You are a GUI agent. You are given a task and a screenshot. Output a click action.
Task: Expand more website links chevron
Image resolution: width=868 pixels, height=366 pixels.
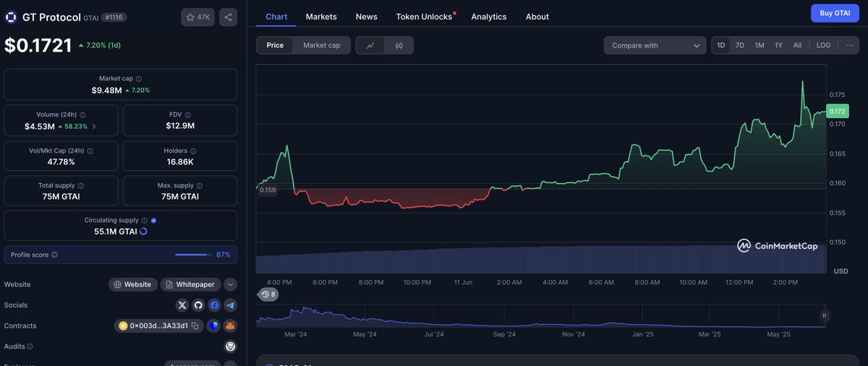point(230,285)
